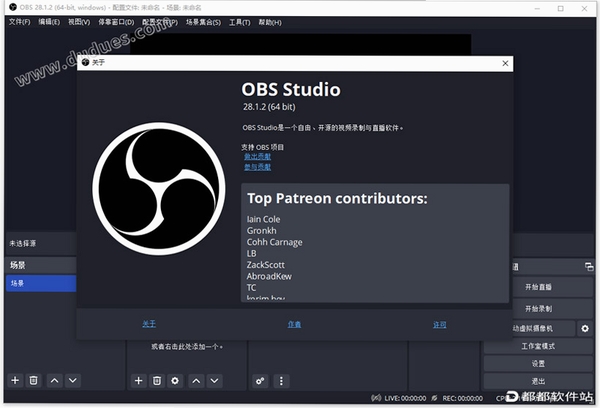Open the 文件(F) menu
600x408 pixels.
[x=20, y=22]
